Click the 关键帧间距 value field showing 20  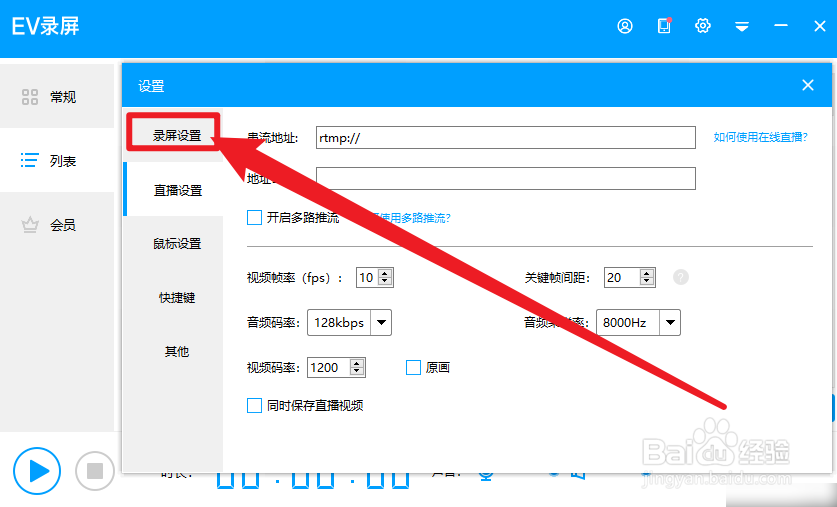point(622,277)
